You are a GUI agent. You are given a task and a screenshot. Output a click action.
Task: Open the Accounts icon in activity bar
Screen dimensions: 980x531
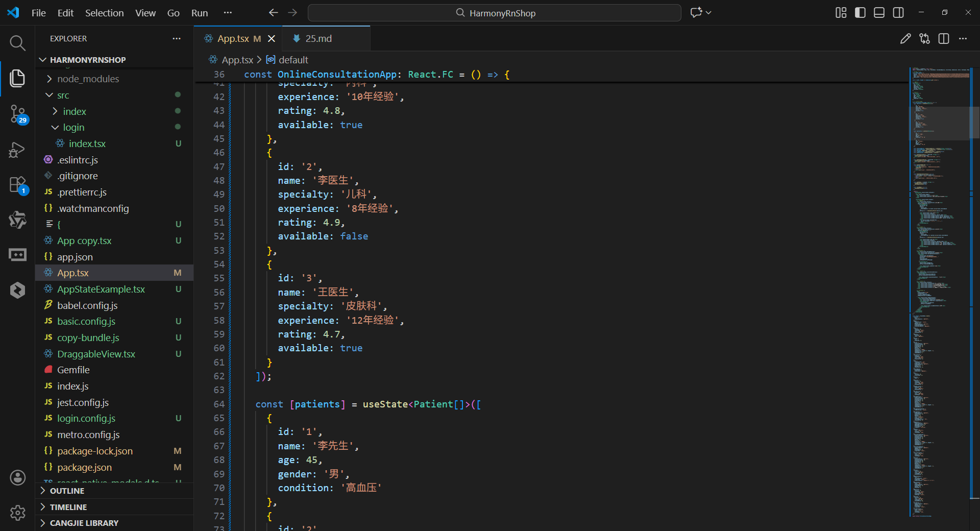tap(17, 477)
